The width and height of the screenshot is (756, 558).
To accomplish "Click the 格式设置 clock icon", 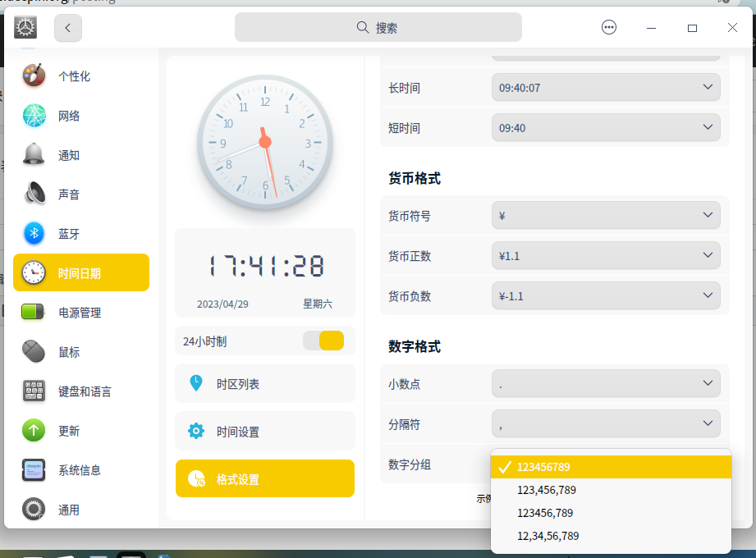I will coord(196,478).
